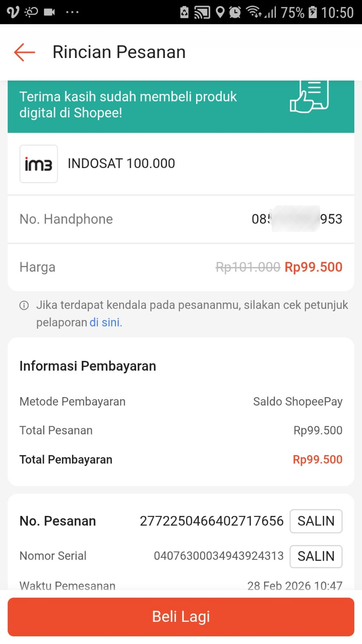This screenshot has height=644, width=362.
Task: Tap the location pin status icon
Action: click(220, 12)
